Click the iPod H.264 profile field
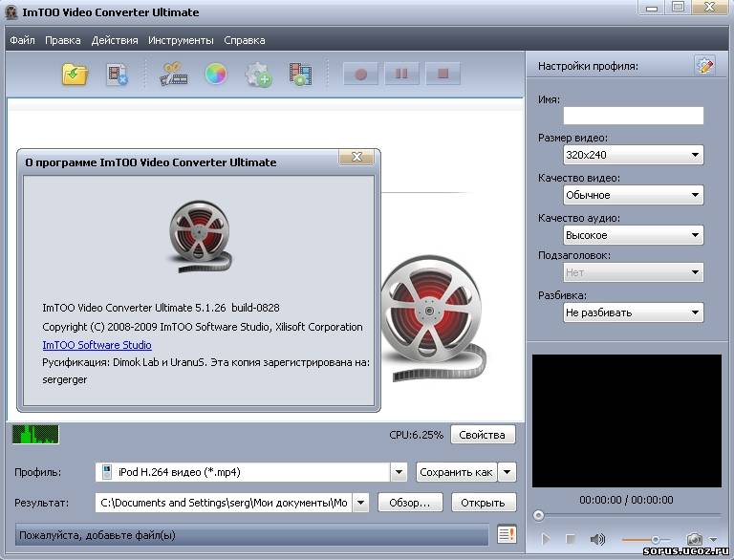 click(x=243, y=472)
